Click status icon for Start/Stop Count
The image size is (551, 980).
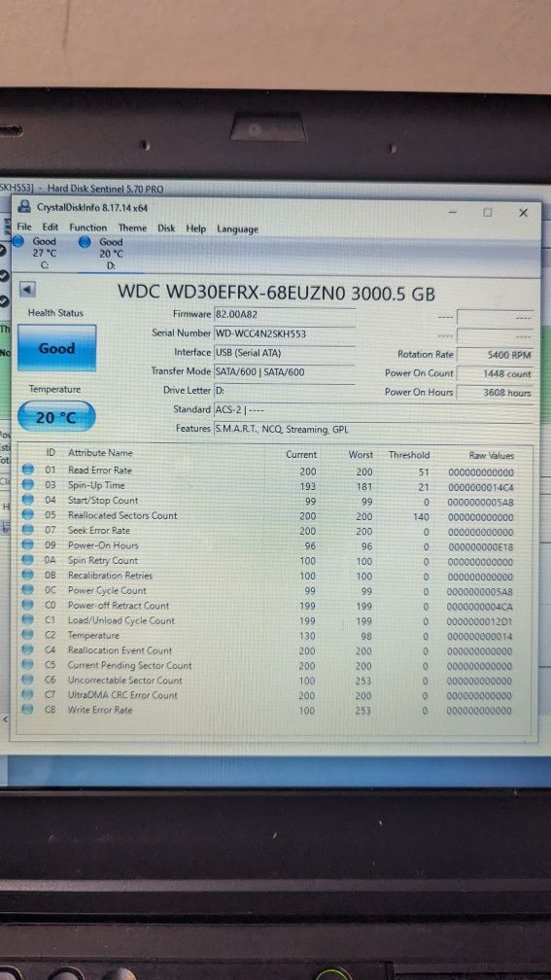tap(28, 500)
